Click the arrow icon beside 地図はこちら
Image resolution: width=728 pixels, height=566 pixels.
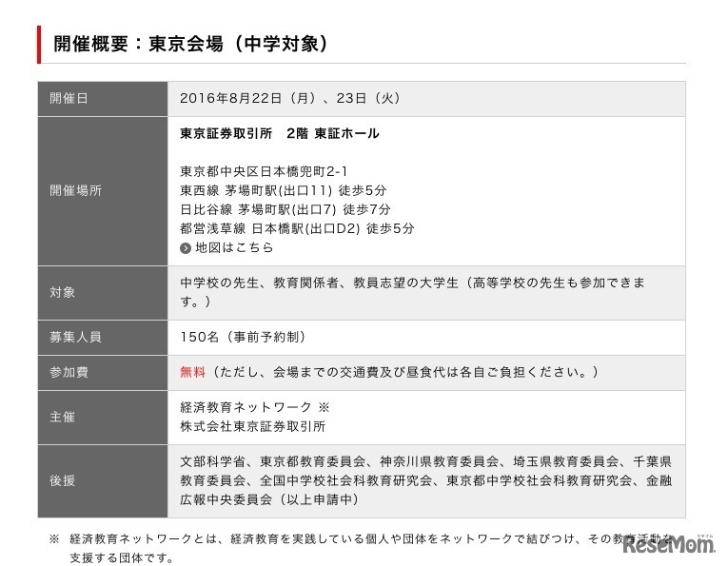(x=186, y=248)
